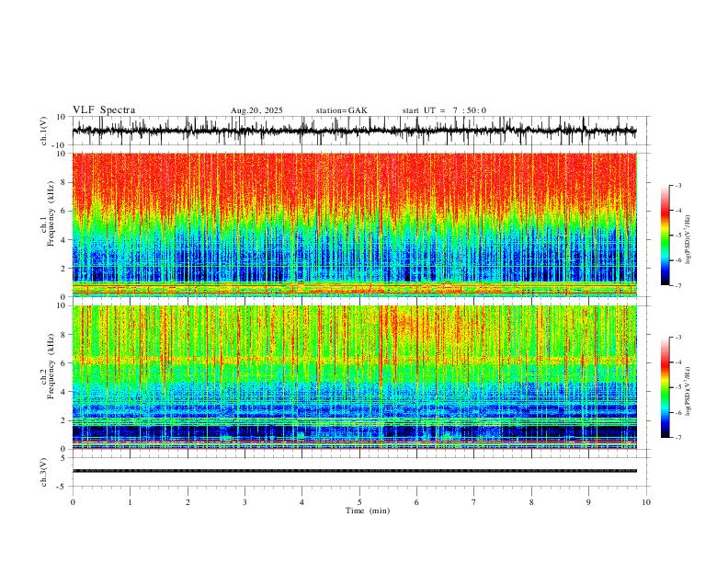Click the "-7" tick on ch.1 color bar
This screenshot has width=728, height=563.
[x=677, y=286]
